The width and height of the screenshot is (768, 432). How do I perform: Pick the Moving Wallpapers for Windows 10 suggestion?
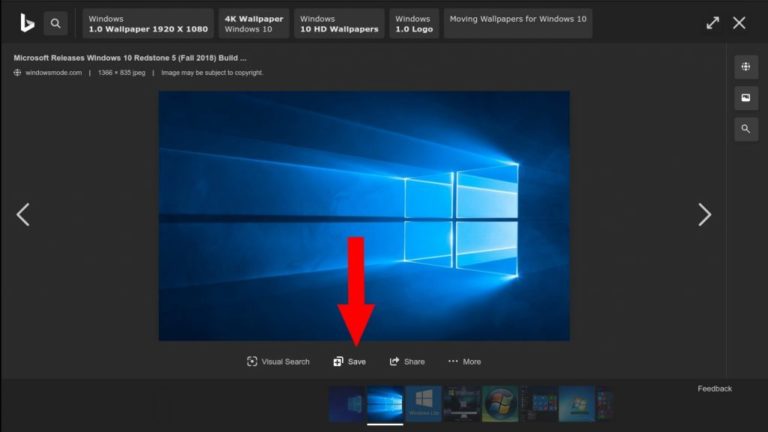click(517, 24)
